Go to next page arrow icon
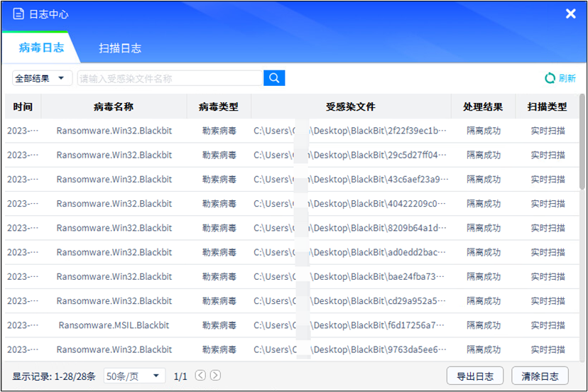 [215, 376]
